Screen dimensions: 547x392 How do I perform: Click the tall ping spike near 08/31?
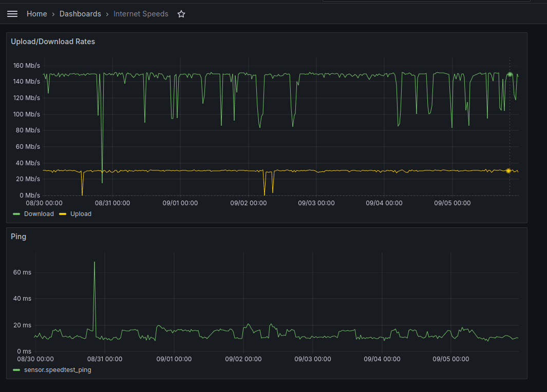pyautogui.click(x=95, y=263)
